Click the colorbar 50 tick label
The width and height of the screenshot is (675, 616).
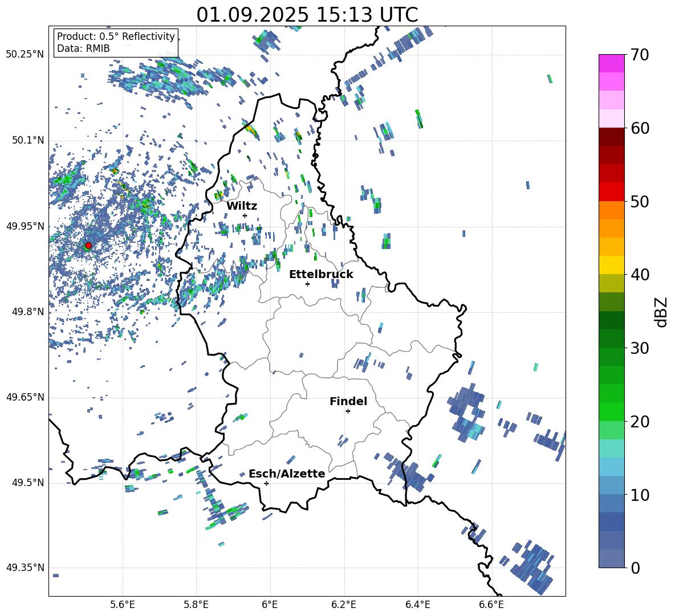[x=640, y=201]
